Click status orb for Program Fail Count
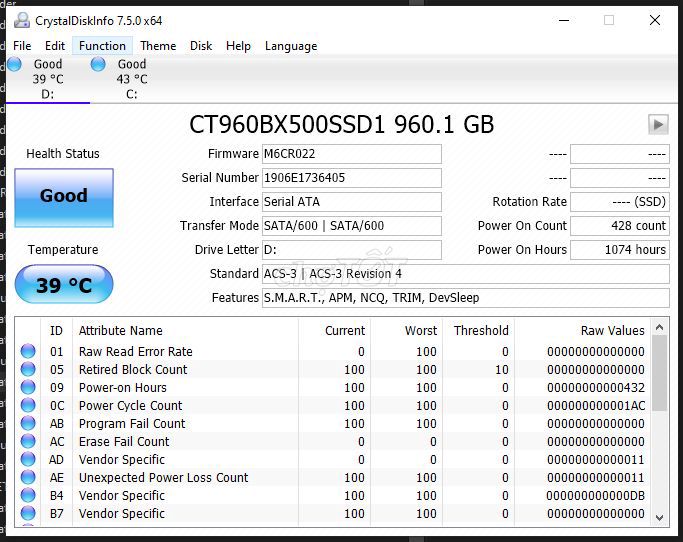 [28, 423]
